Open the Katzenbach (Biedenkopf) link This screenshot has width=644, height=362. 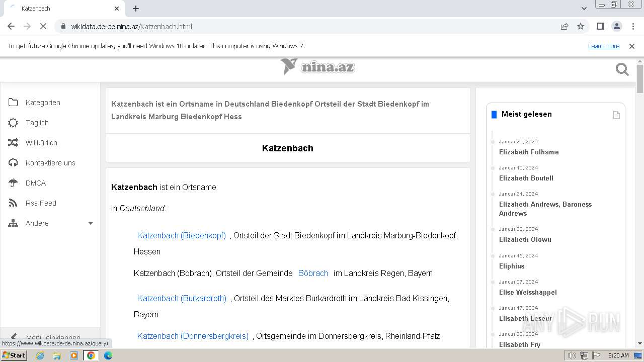click(181, 235)
